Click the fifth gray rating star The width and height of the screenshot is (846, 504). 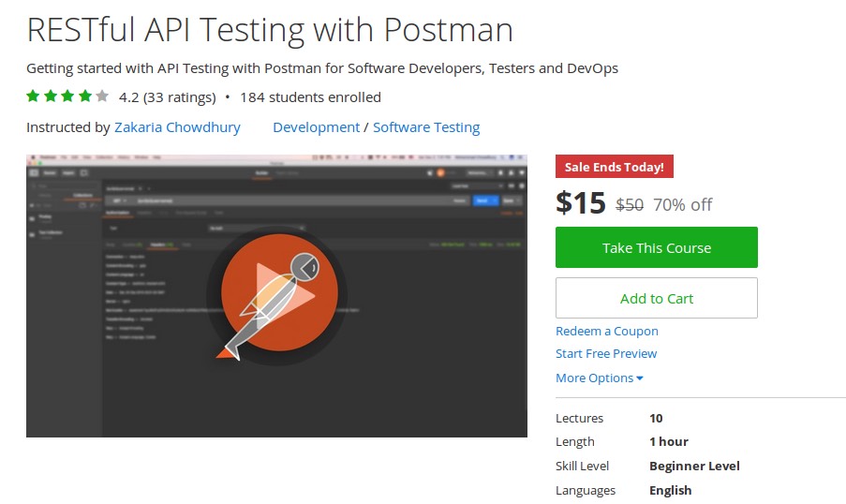tap(102, 96)
